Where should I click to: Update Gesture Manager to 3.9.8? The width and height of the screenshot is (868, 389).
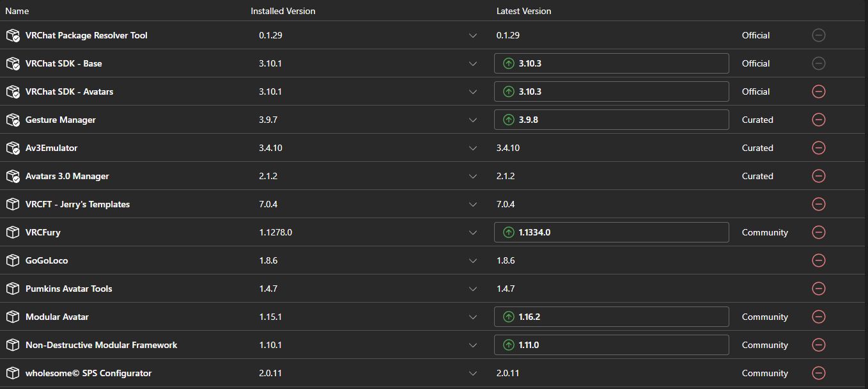pyautogui.click(x=611, y=120)
